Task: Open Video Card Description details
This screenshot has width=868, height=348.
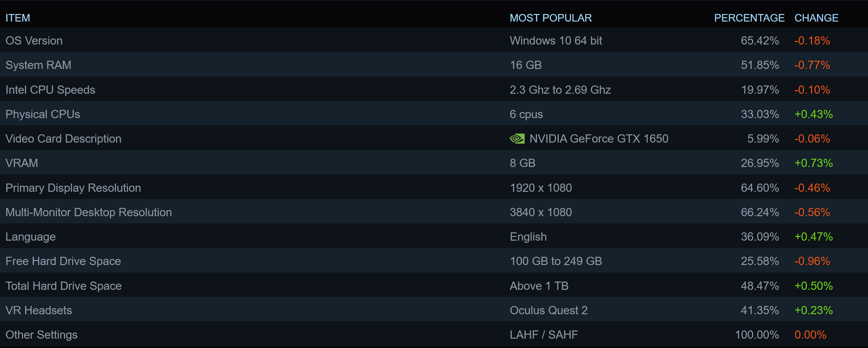Action: tap(64, 139)
